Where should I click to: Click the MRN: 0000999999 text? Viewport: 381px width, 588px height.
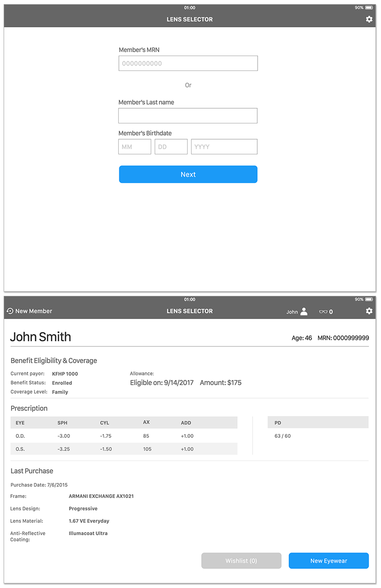[343, 338]
